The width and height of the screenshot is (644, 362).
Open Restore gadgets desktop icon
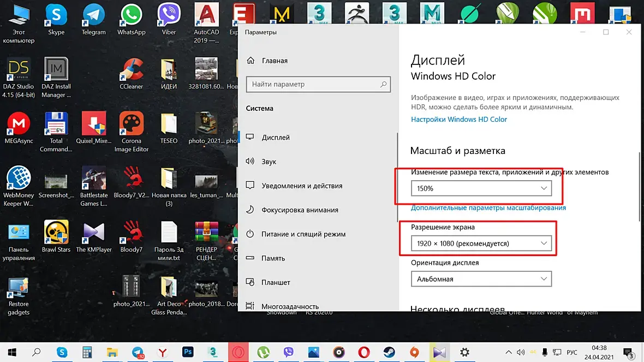pos(19,295)
